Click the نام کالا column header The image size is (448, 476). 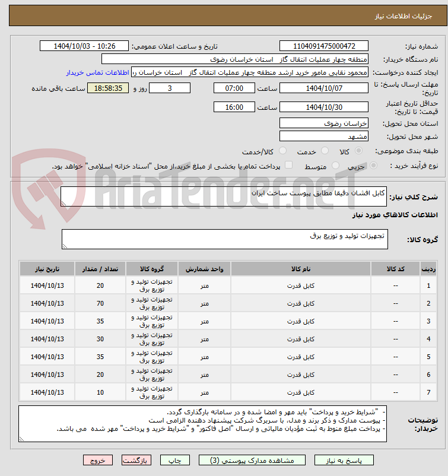click(x=301, y=269)
